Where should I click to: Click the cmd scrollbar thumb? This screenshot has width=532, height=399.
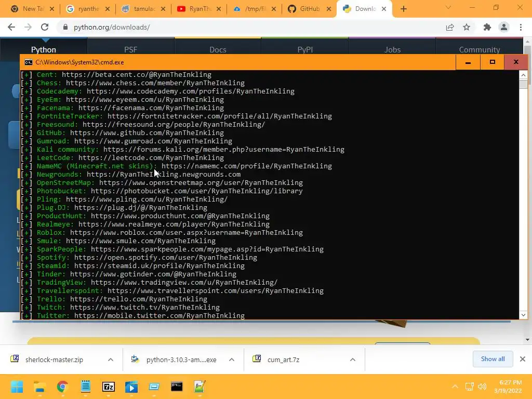(x=523, y=84)
